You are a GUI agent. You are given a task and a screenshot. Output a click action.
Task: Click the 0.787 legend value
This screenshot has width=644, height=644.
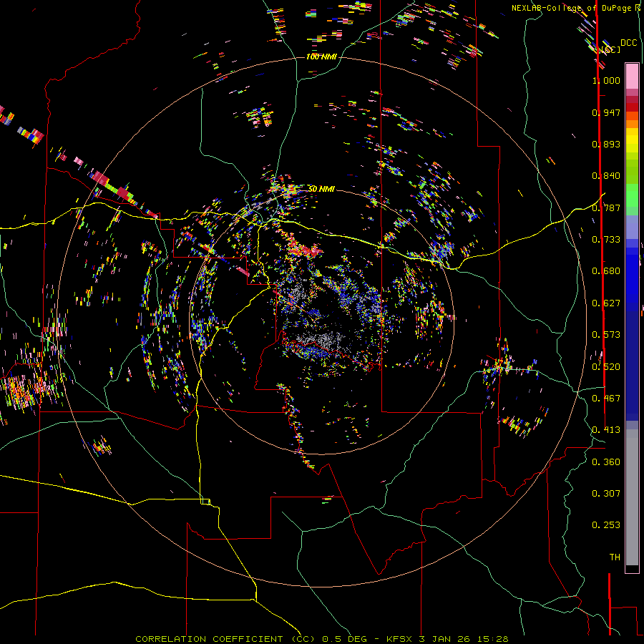point(606,208)
